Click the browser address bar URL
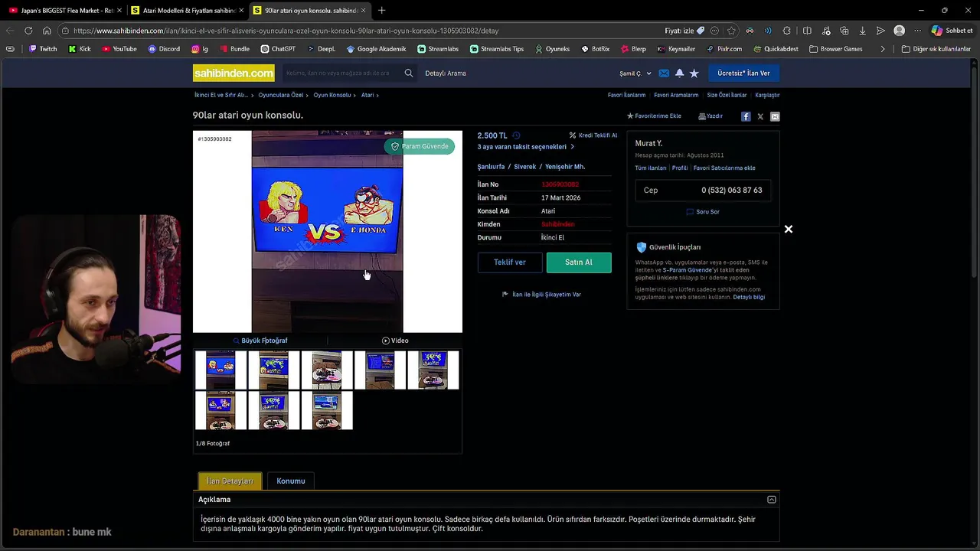980x551 pixels. [286, 31]
